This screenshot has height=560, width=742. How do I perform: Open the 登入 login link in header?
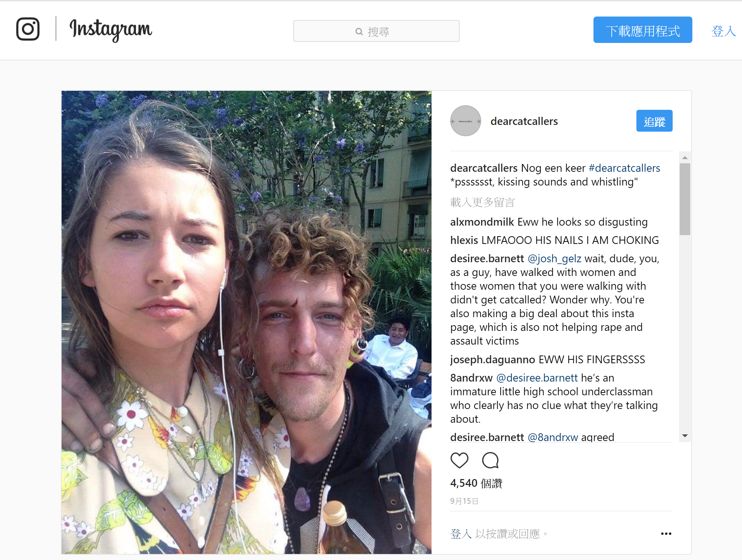[723, 31]
